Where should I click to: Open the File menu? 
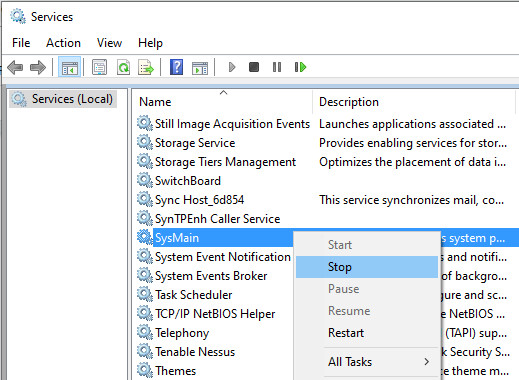tap(21, 43)
